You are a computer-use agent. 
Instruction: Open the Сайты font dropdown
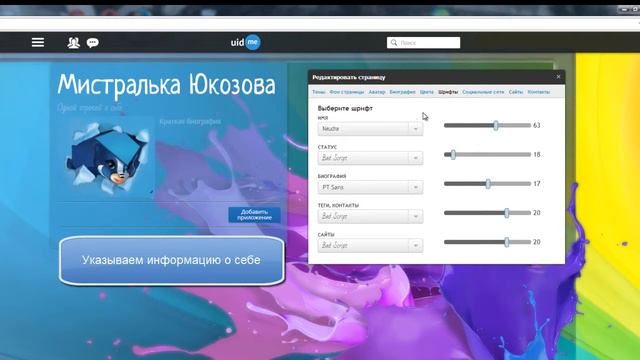370,246
